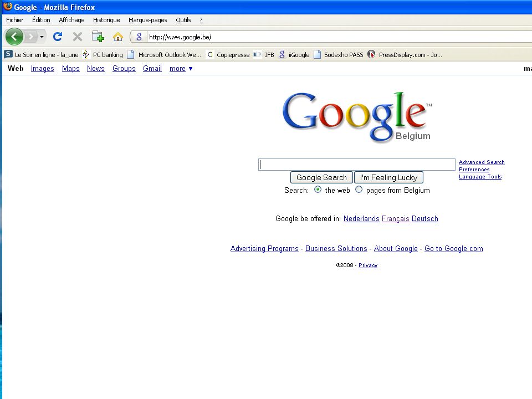Open the Gmail link
The width and height of the screenshot is (532, 399).
[152, 69]
